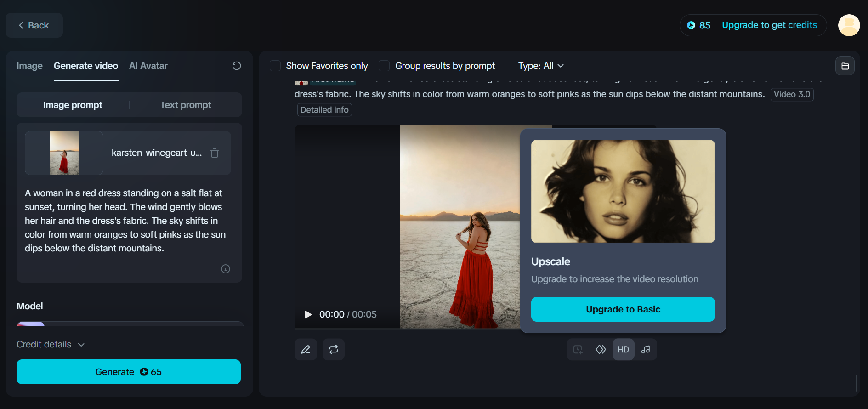Click the video time display 00:00 / 00:05
Screen dimensions: 868x409
click(348, 314)
